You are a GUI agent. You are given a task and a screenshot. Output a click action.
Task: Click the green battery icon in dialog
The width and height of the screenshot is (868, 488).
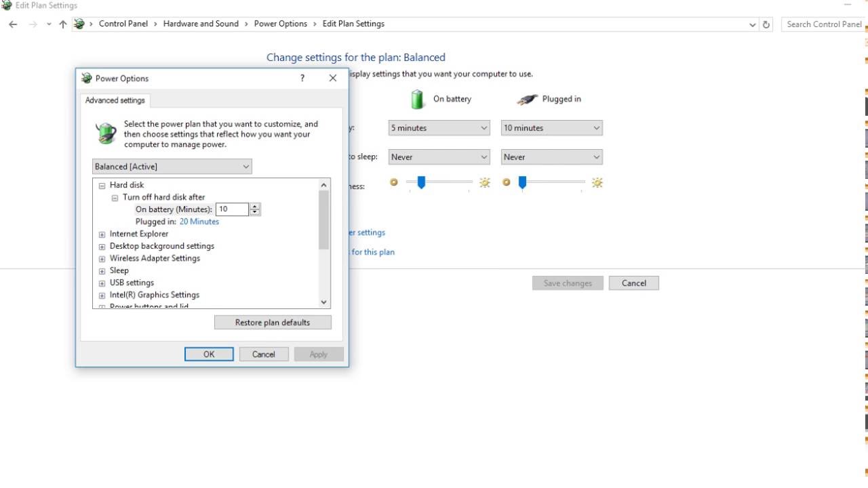[106, 134]
